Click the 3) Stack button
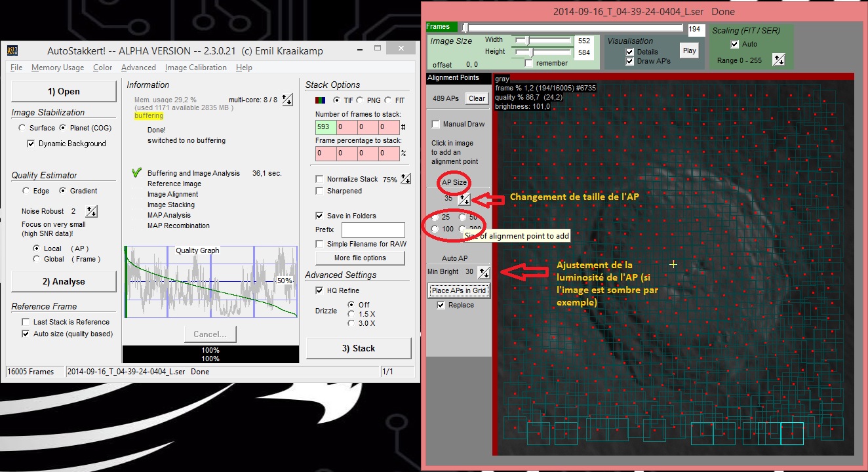Image resolution: width=868 pixels, height=472 pixels. tap(359, 348)
